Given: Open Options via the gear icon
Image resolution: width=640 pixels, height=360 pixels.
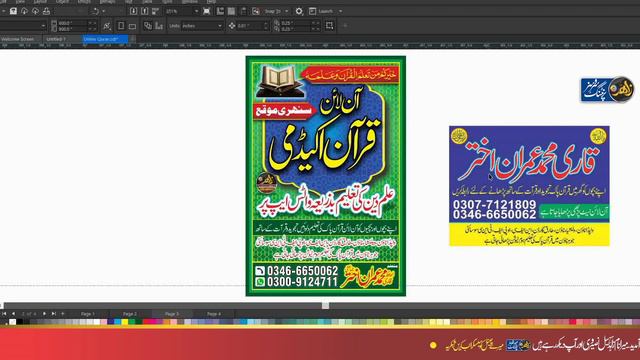Looking at the screenshot, I should (x=299, y=11).
